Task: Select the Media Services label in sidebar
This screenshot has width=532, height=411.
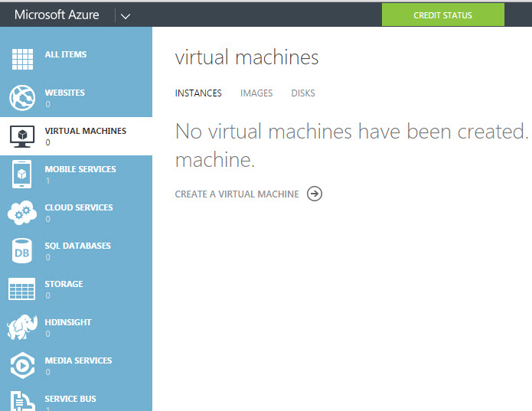Action: pos(78,360)
